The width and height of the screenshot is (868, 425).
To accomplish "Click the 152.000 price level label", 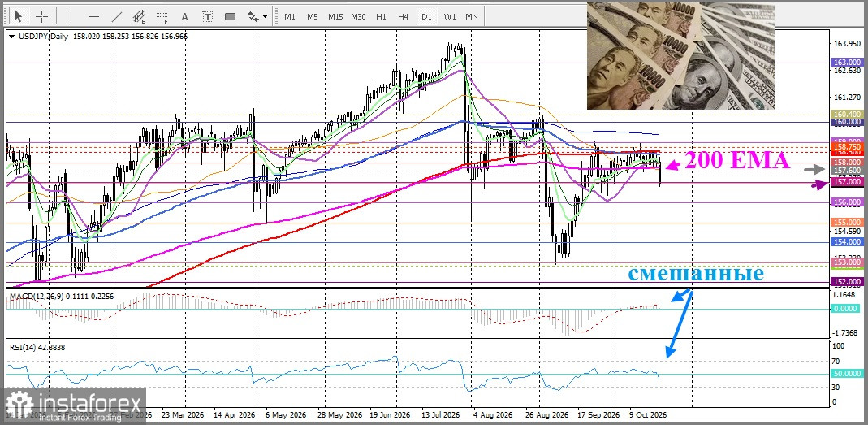I will click(x=847, y=282).
